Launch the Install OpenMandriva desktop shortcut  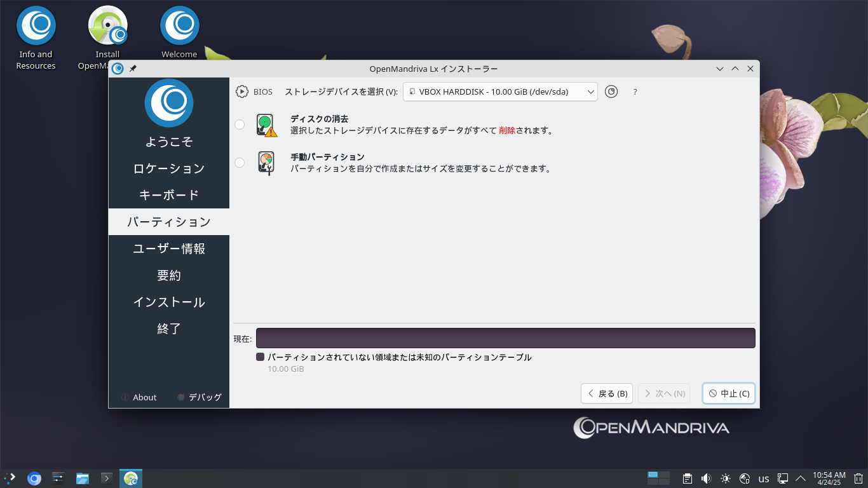click(107, 38)
